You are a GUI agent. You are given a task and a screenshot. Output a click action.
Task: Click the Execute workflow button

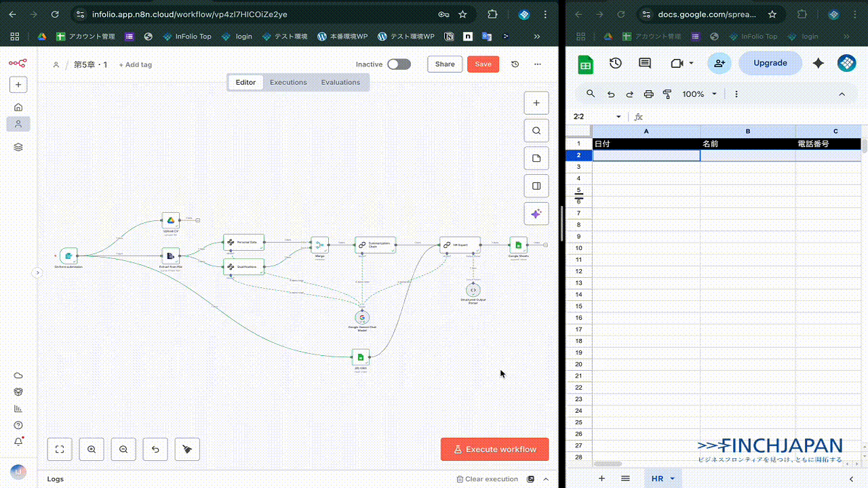(x=494, y=449)
